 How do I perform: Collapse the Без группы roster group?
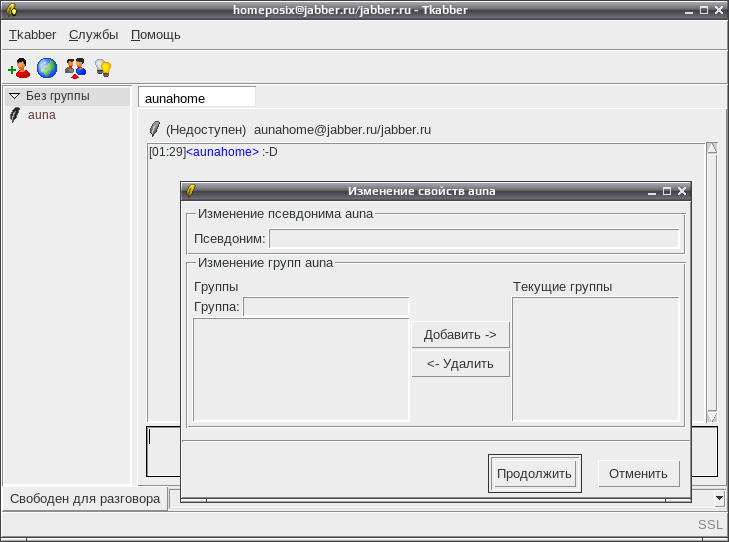14,96
